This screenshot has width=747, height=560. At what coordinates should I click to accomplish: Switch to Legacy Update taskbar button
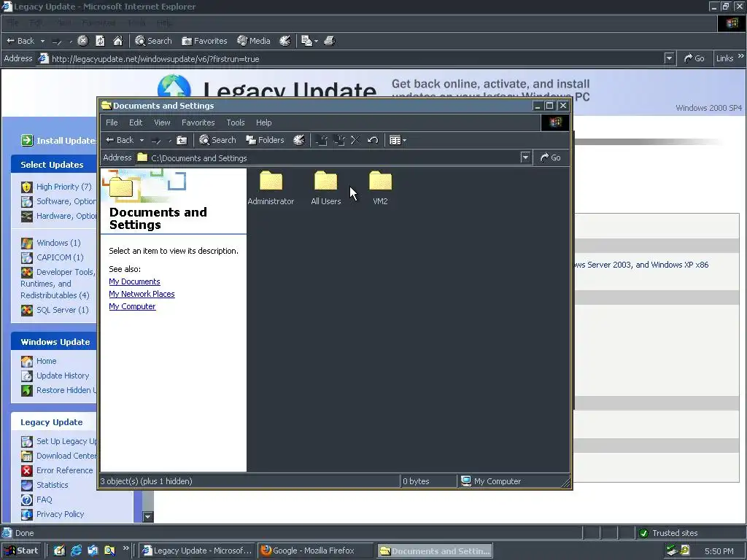(x=196, y=551)
